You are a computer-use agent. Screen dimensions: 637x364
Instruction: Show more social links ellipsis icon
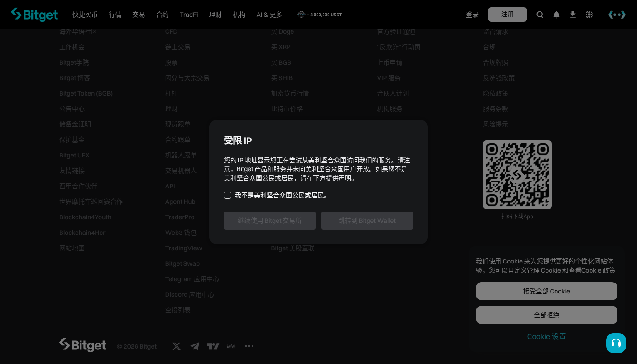249,346
